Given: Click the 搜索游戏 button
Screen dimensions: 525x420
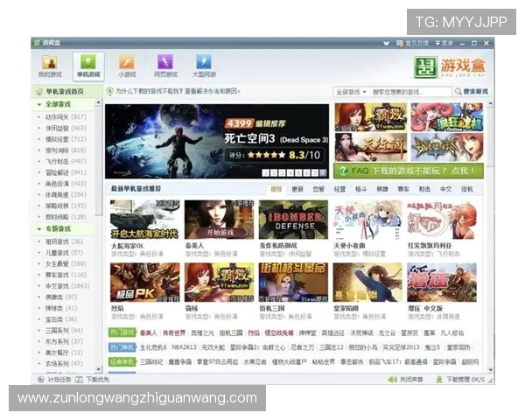Looking at the screenshot, I should click(x=472, y=91).
